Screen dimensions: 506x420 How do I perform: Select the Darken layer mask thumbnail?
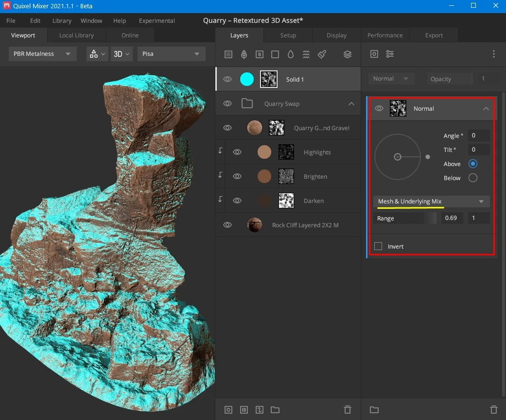(286, 201)
